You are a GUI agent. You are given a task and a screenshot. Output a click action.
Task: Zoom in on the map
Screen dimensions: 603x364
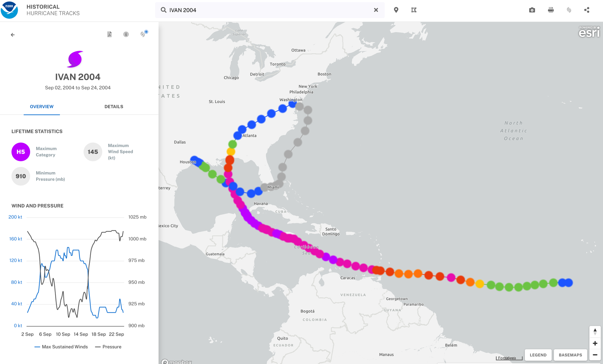(595, 344)
